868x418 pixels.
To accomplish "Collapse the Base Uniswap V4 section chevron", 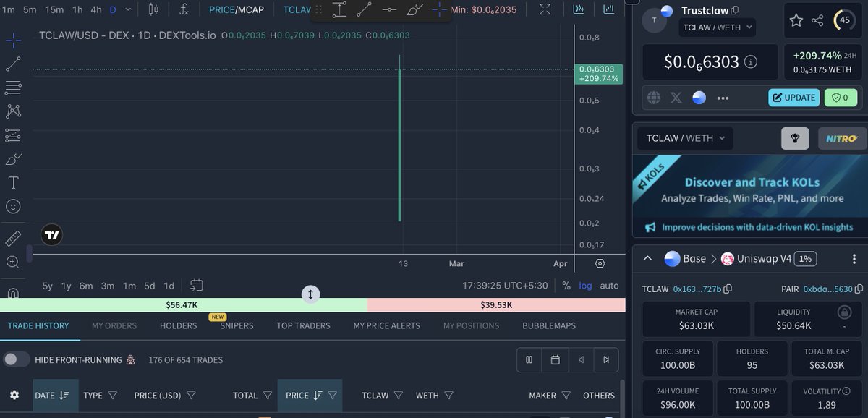I will (x=648, y=258).
